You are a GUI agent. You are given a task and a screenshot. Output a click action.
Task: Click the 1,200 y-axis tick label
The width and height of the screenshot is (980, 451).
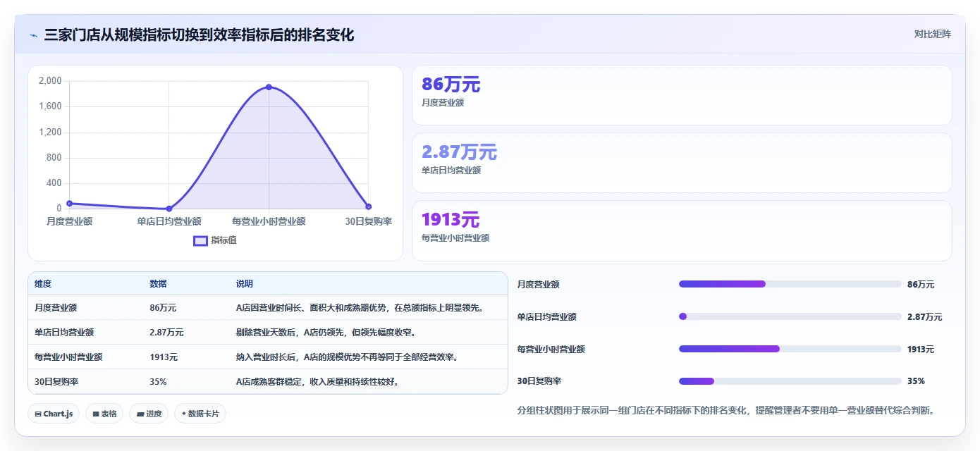point(50,132)
